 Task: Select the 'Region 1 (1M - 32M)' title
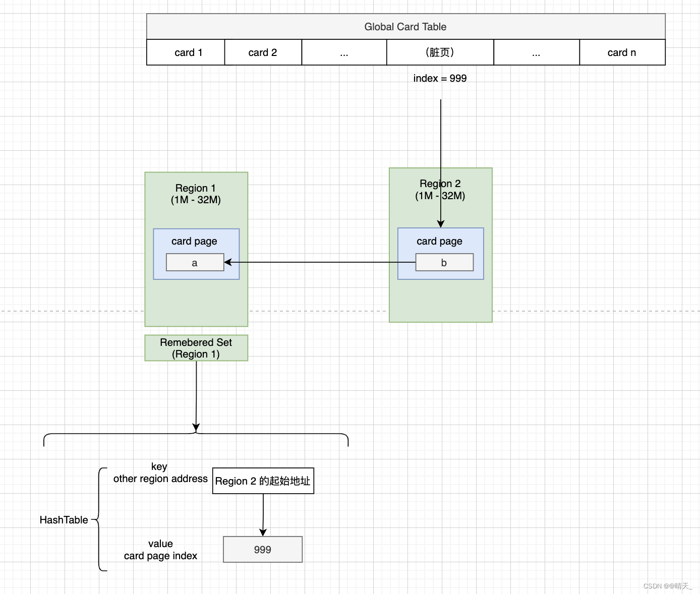click(196, 194)
